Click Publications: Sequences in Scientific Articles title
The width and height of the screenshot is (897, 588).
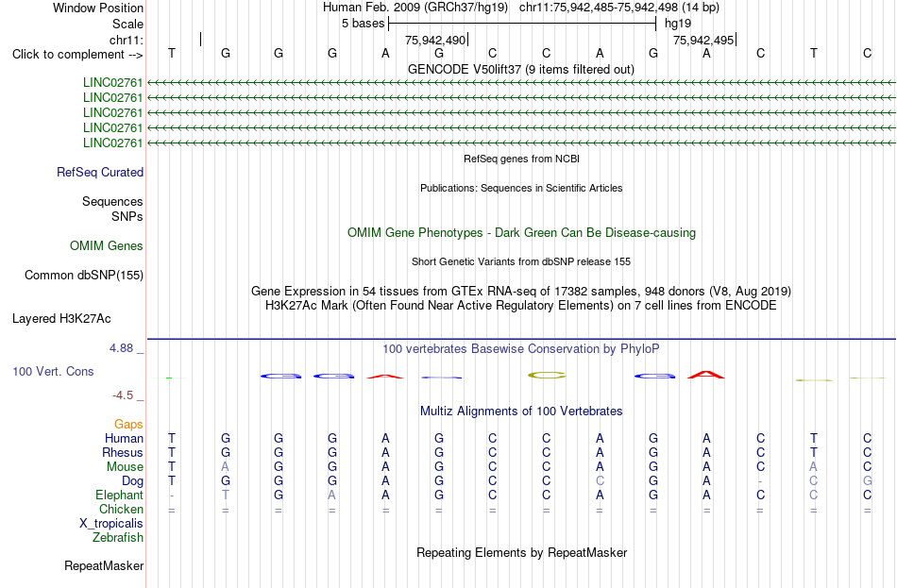click(521, 188)
